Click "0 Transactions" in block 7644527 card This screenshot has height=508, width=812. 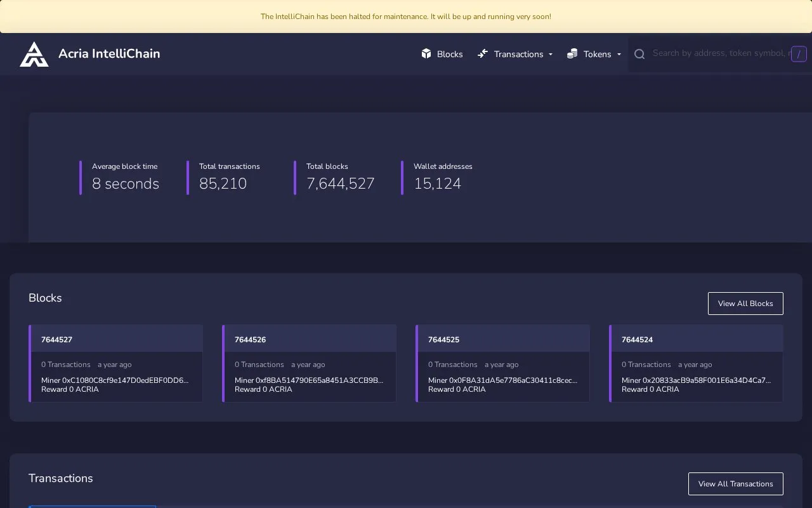66,364
